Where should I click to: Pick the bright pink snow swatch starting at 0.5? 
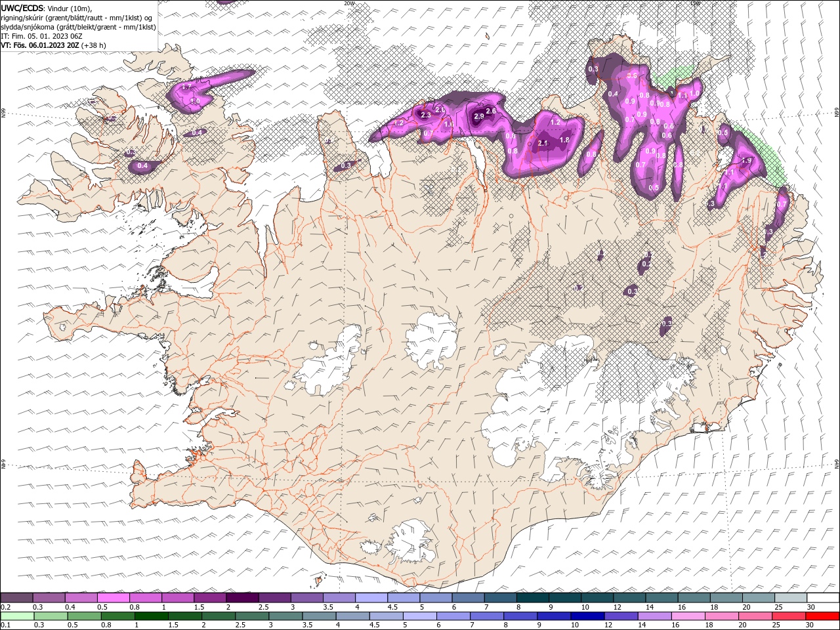coord(113,598)
